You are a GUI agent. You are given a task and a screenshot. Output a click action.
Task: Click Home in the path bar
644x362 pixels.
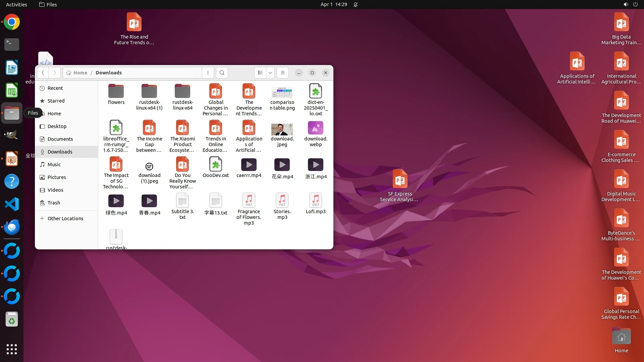point(80,73)
